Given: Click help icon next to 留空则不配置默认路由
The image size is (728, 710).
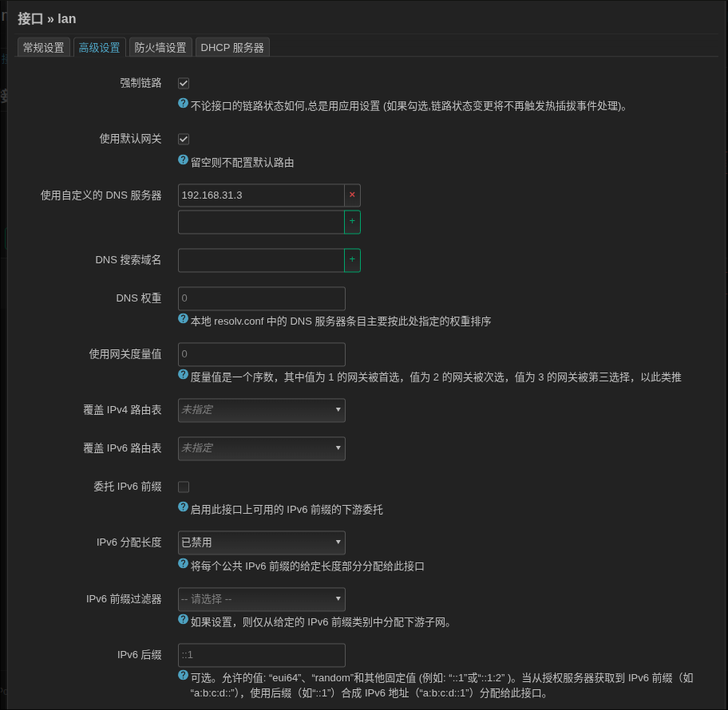Looking at the screenshot, I should [183, 160].
